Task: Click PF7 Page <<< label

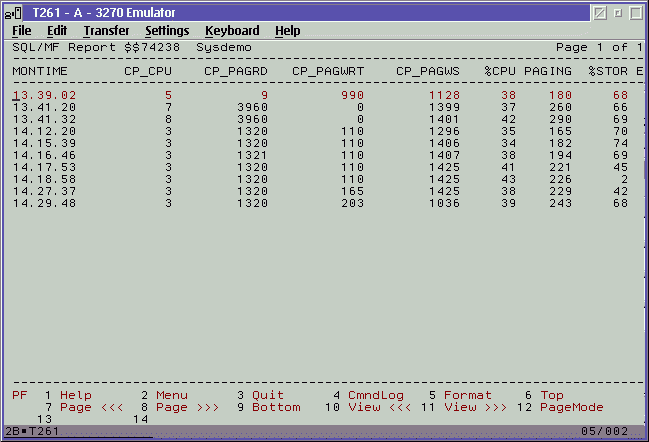Action: tap(91, 407)
